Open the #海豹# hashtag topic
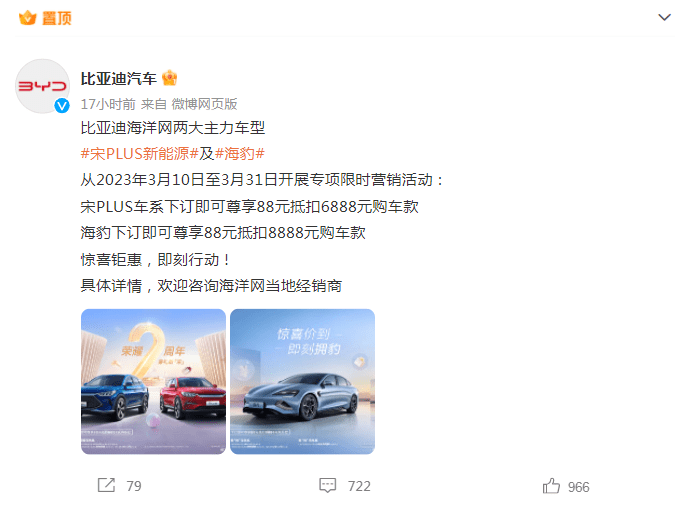 240,154
